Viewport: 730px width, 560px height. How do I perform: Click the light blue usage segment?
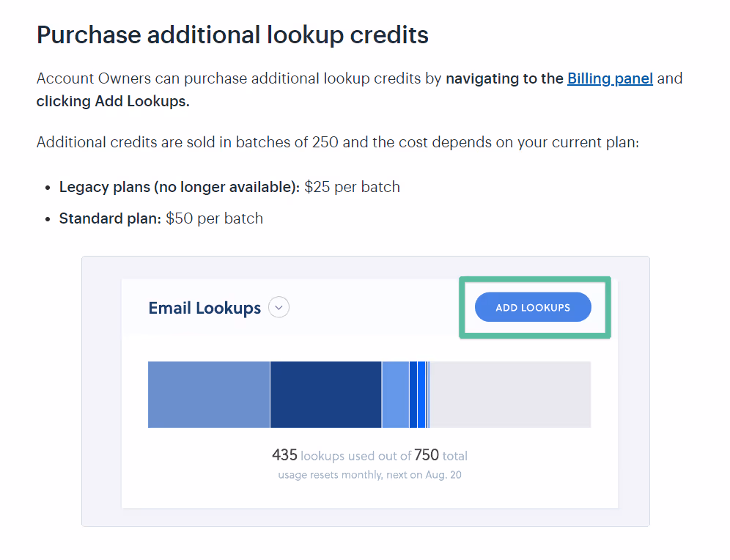[x=396, y=394]
